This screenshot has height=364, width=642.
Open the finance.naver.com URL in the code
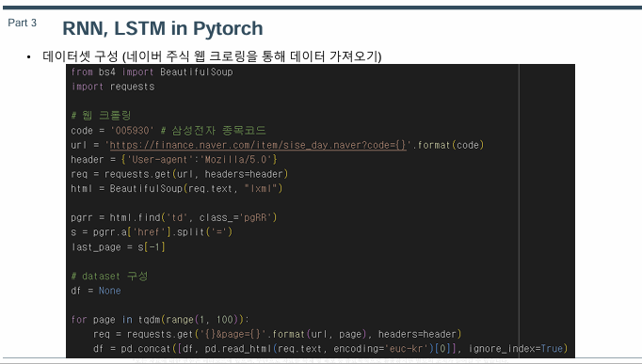coord(258,145)
